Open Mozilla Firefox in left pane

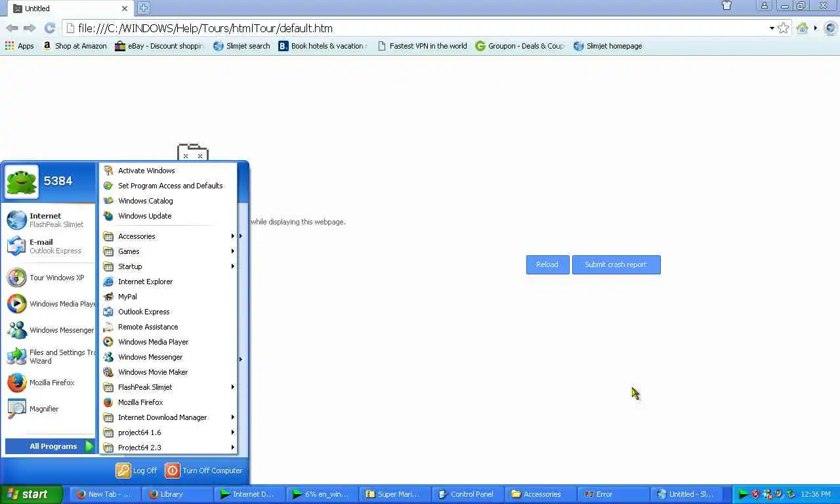click(50, 383)
